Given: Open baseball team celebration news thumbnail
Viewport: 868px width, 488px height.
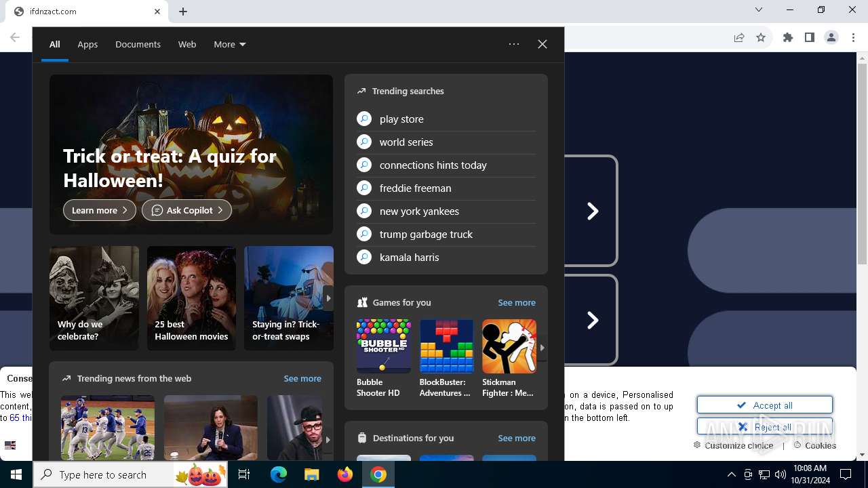Looking at the screenshot, I should point(108,428).
